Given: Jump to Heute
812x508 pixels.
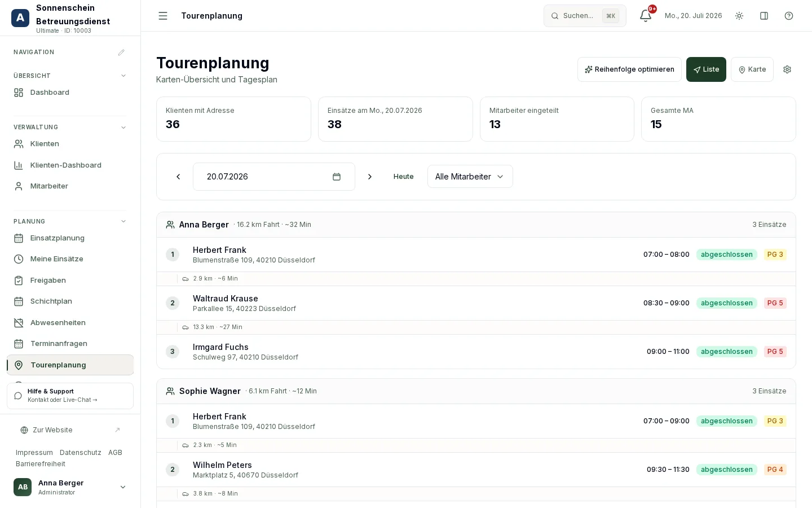Looking at the screenshot, I should (x=404, y=177).
